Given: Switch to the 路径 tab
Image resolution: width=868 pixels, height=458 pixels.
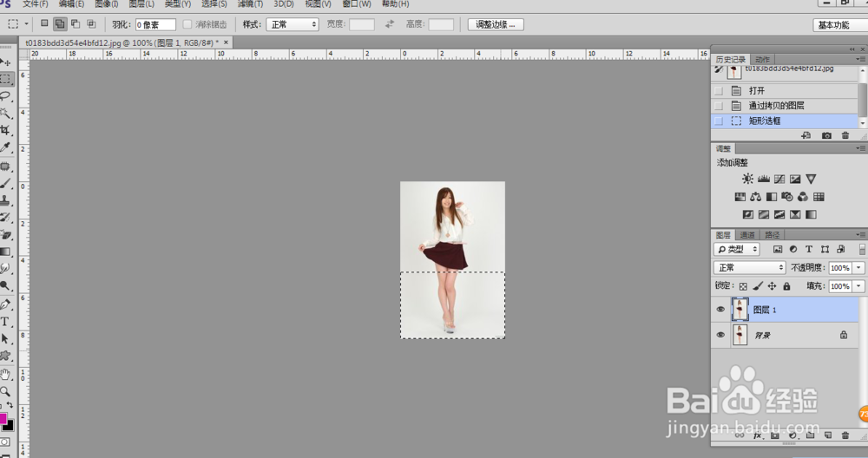Looking at the screenshot, I should (x=773, y=235).
